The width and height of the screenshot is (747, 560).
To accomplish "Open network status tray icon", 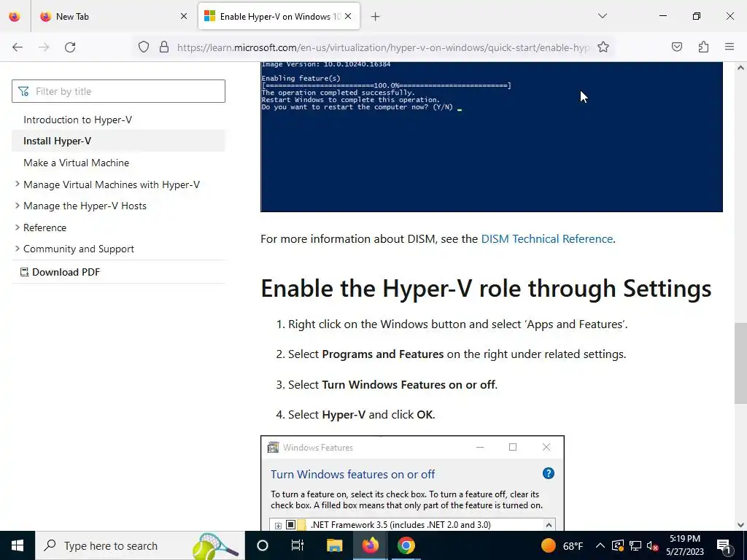I will pos(635,545).
